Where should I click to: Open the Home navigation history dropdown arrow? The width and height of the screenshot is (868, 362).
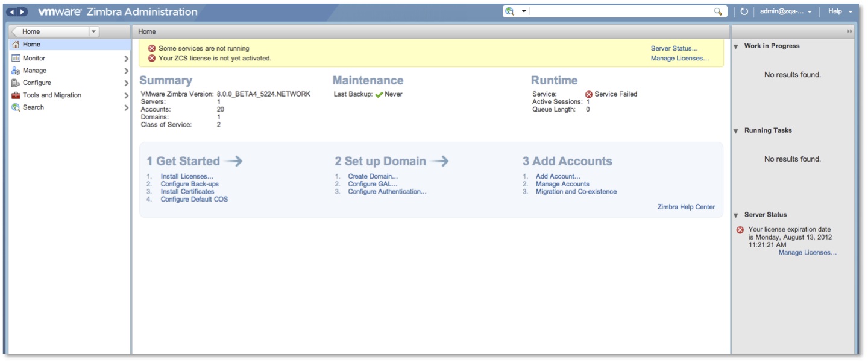[93, 31]
